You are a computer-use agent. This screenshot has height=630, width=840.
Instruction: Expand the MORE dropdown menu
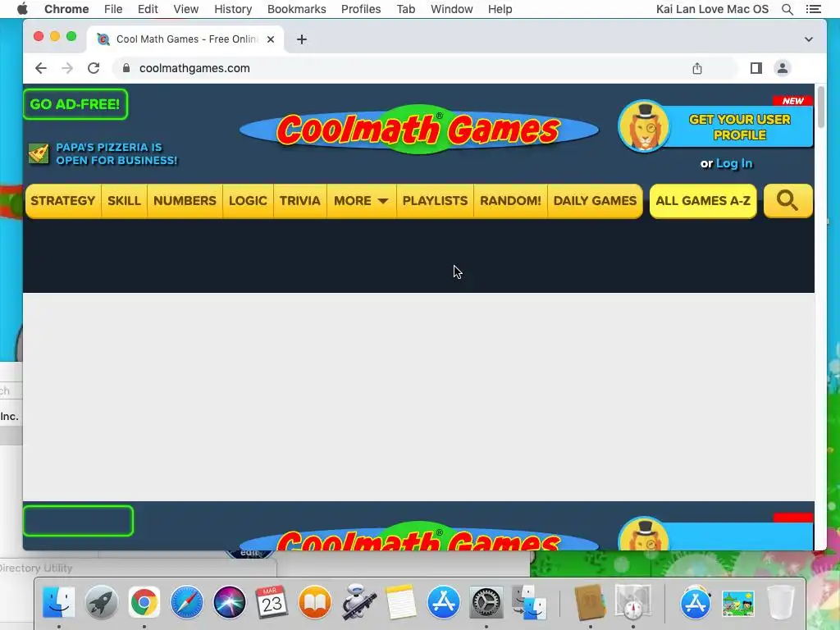(361, 201)
